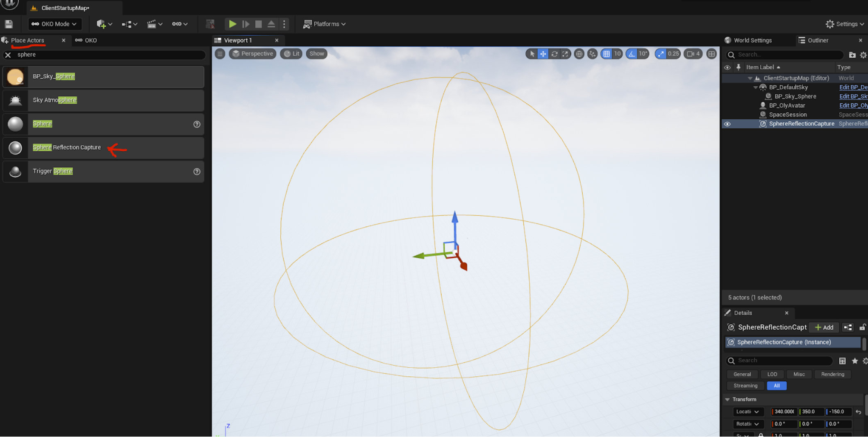Toggle rotation angle snapping in the viewport
Image resolution: width=868 pixels, height=437 pixels.
coord(632,54)
